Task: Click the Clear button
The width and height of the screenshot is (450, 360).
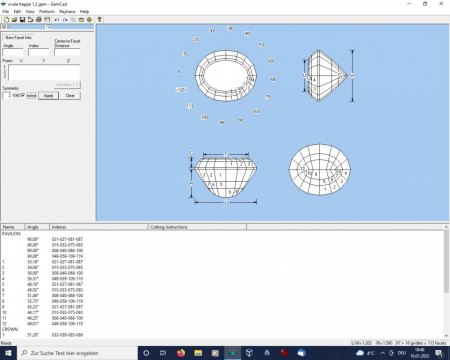Action: tap(70, 96)
